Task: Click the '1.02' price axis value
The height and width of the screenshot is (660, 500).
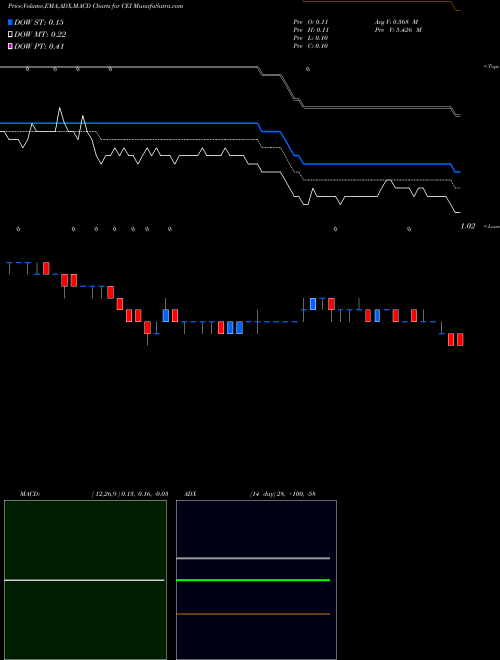Action: coord(468,226)
